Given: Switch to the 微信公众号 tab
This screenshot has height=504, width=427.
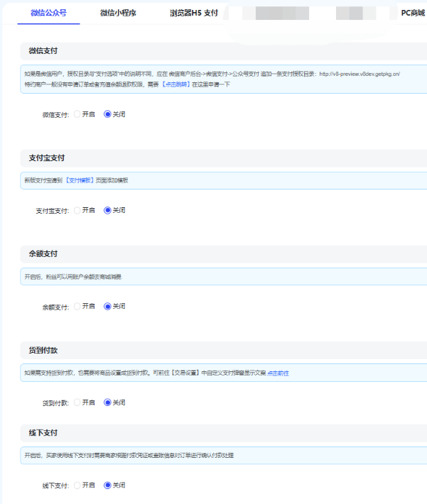Looking at the screenshot, I should tap(48, 13).
